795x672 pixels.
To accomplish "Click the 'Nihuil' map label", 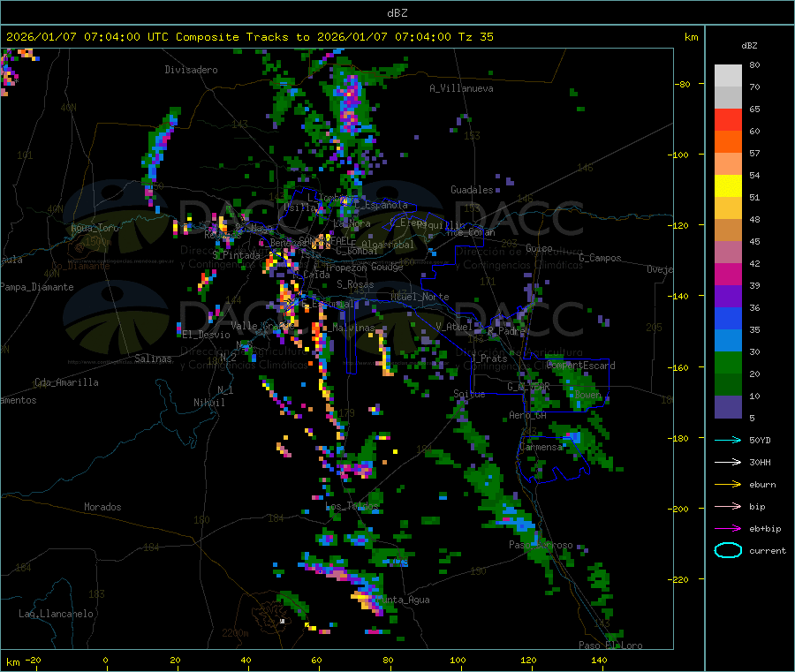I will click(x=209, y=403).
